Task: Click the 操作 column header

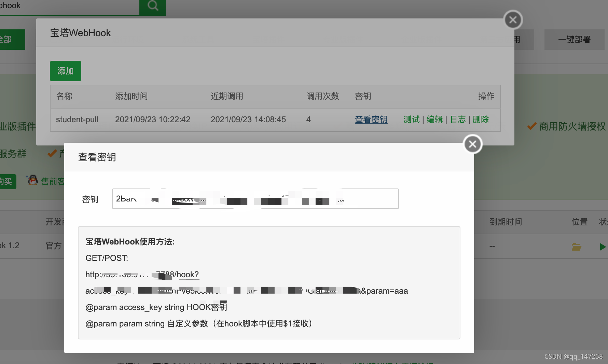Action: point(486,96)
